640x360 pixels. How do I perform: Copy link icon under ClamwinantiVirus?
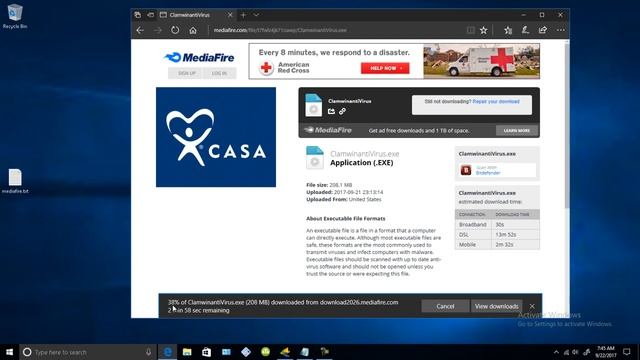coord(342,111)
